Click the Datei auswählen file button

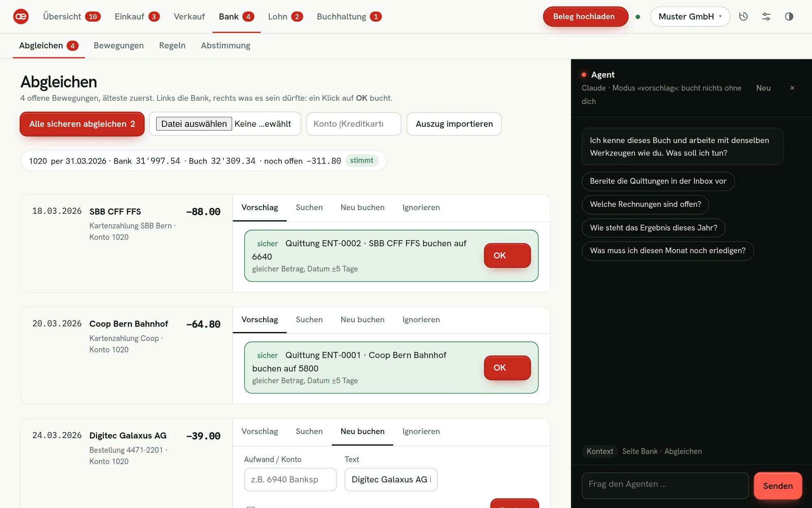[x=194, y=124]
